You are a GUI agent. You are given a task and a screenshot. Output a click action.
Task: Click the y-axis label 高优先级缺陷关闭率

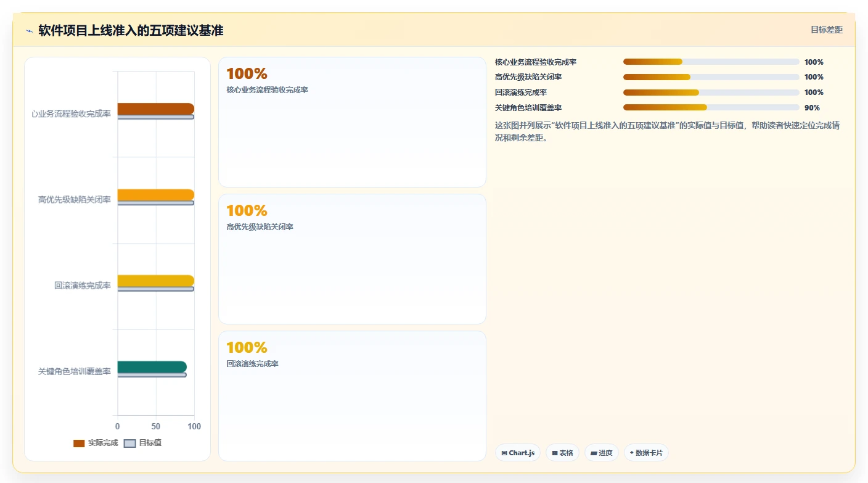click(75, 200)
